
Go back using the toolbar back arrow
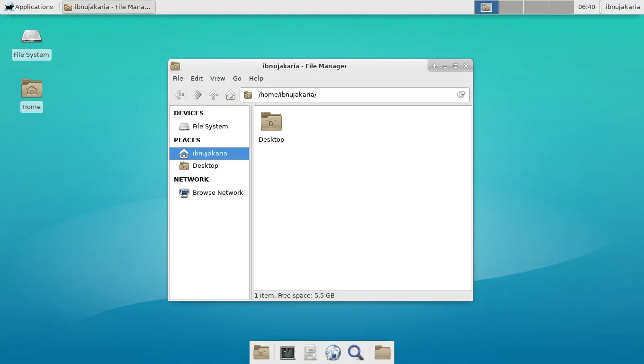pos(179,95)
